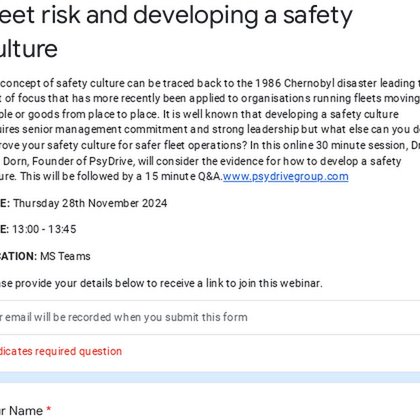Click the word 'ulture' in the title
This screenshot has height=420, width=420.
(x=29, y=49)
